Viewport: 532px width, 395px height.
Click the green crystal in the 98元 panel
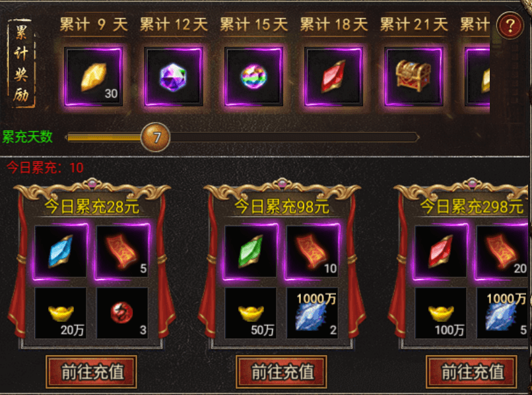click(250, 252)
